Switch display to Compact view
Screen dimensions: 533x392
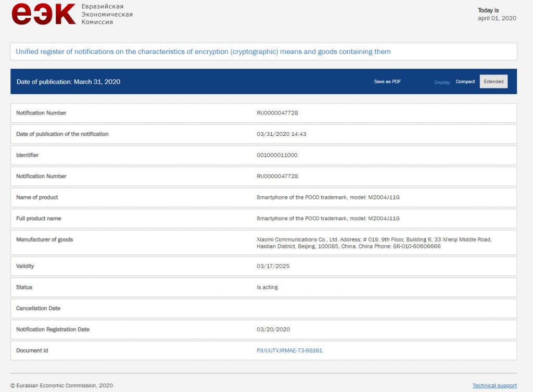coord(465,82)
